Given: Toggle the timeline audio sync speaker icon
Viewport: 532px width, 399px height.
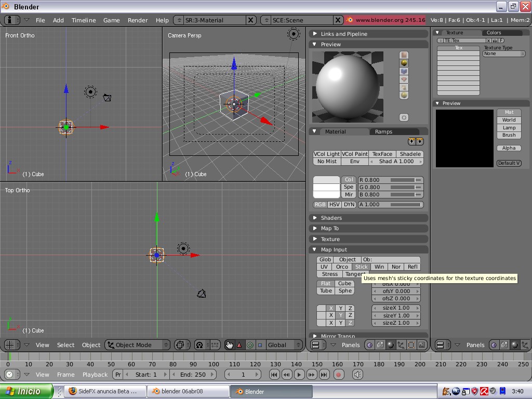Looking at the screenshot, I should coord(357,375).
